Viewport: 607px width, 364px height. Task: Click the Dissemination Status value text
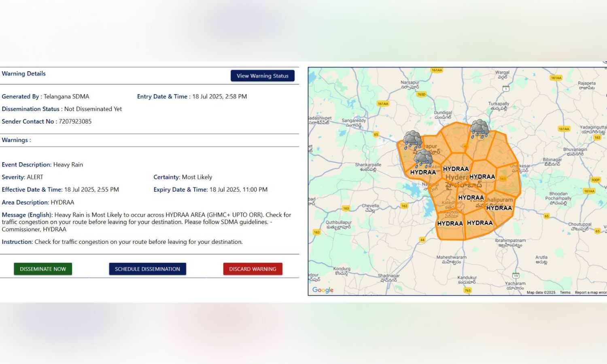93,109
